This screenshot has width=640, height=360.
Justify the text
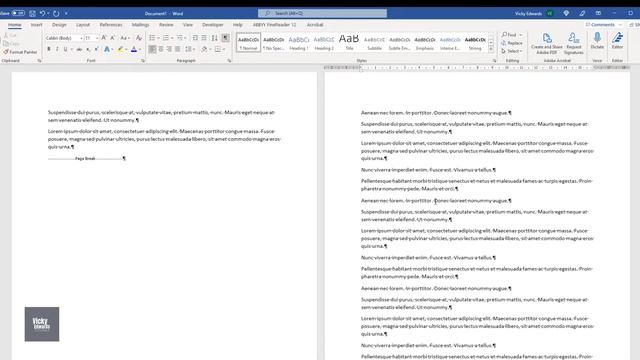click(178, 49)
